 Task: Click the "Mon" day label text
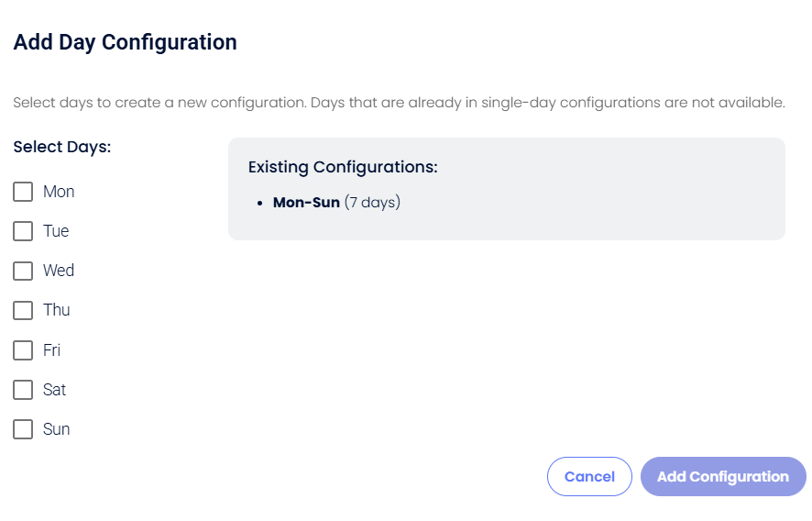tap(59, 192)
